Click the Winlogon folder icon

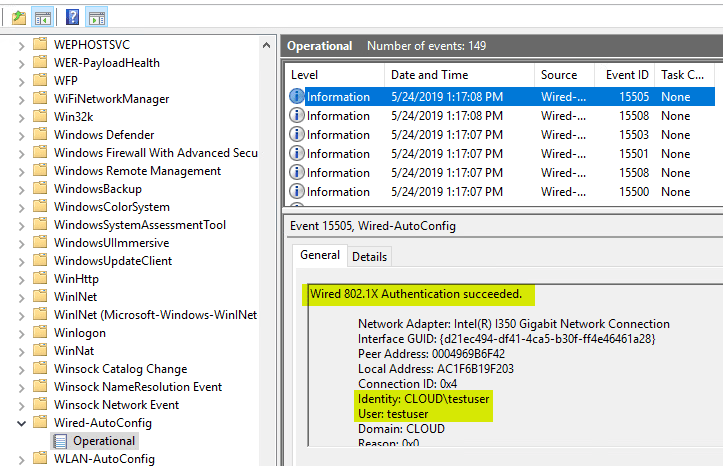40,333
